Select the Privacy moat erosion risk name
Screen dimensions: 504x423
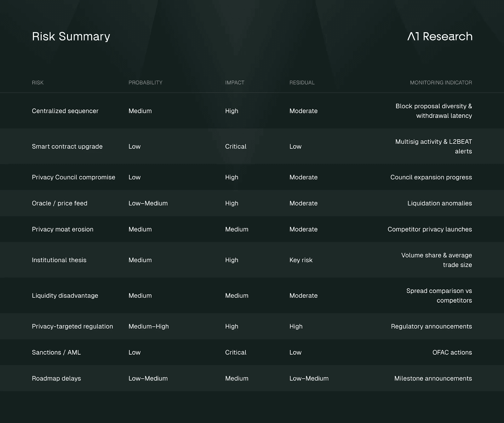coord(63,229)
